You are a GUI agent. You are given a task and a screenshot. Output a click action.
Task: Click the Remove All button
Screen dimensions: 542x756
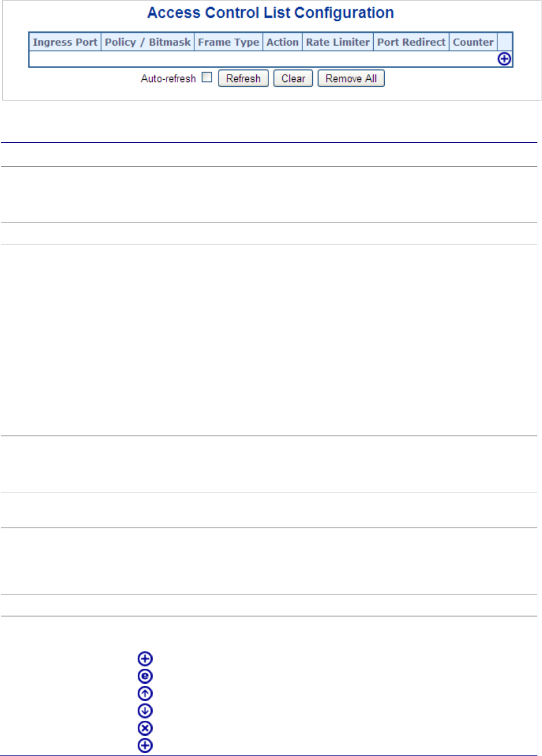(351, 79)
